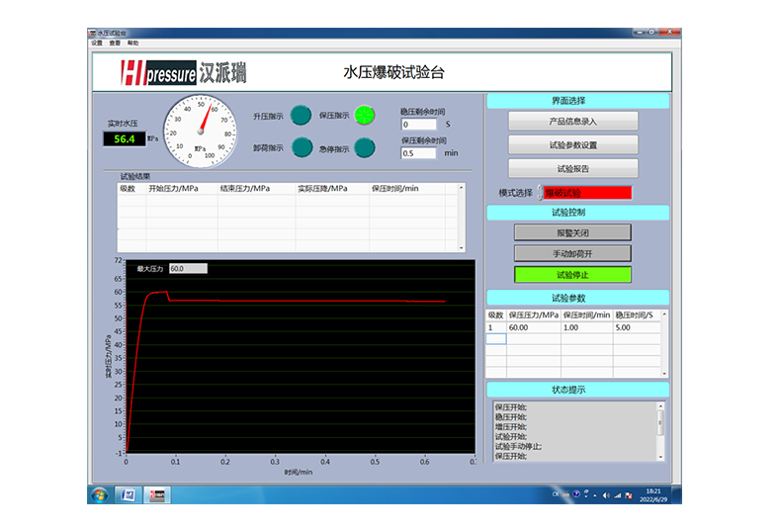Click the 试验结果 table scroll up arrow

point(462,187)
